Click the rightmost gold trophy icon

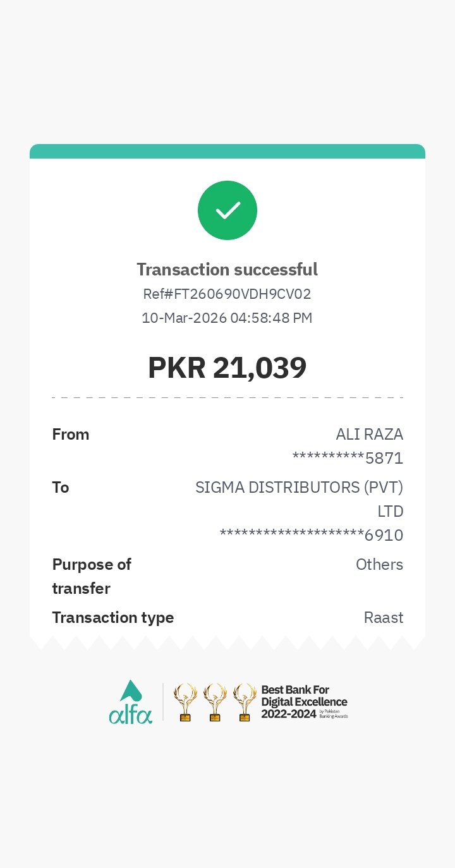point(245,702)
